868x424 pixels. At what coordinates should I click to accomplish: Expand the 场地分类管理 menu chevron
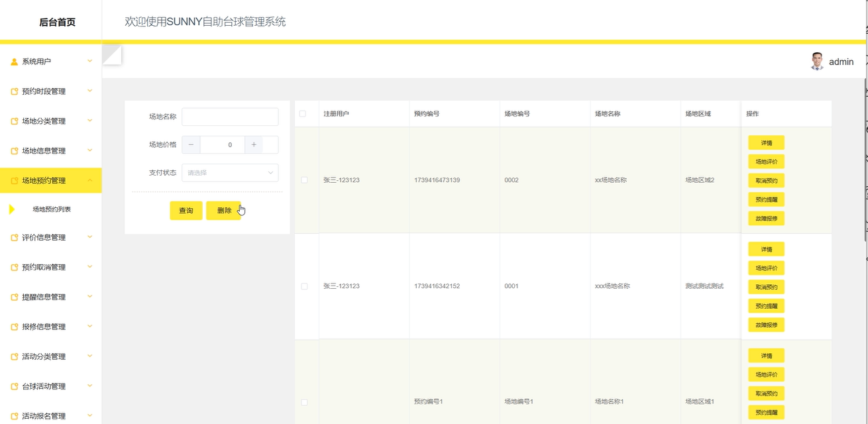coord(90,121)
